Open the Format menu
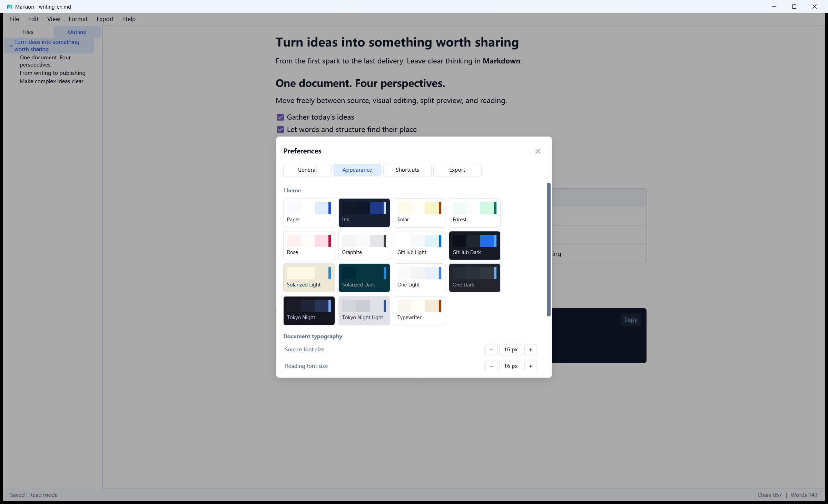 [x=78, y=19]
